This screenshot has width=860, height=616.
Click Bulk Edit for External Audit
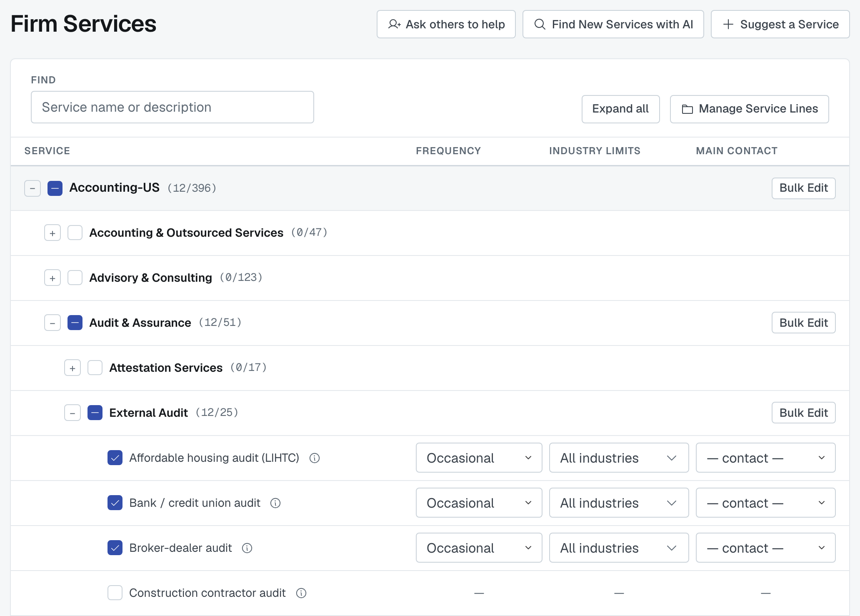tap(804, 413)
